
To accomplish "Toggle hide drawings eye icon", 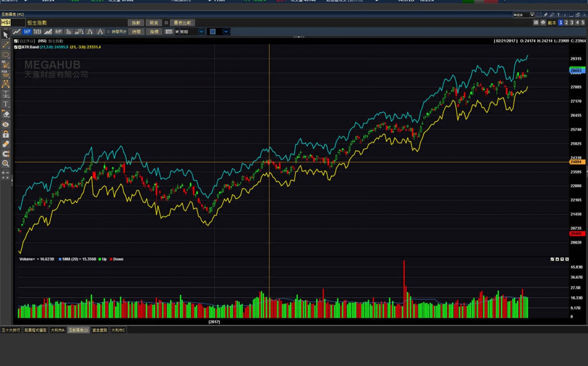I will pos(6,124).
